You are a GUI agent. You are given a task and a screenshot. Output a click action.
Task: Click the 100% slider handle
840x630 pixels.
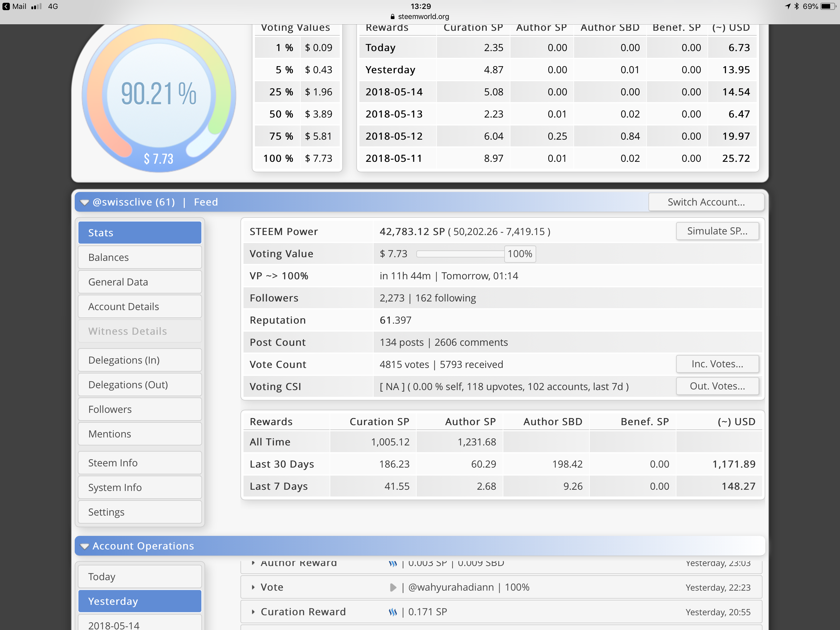pos(520,254)
